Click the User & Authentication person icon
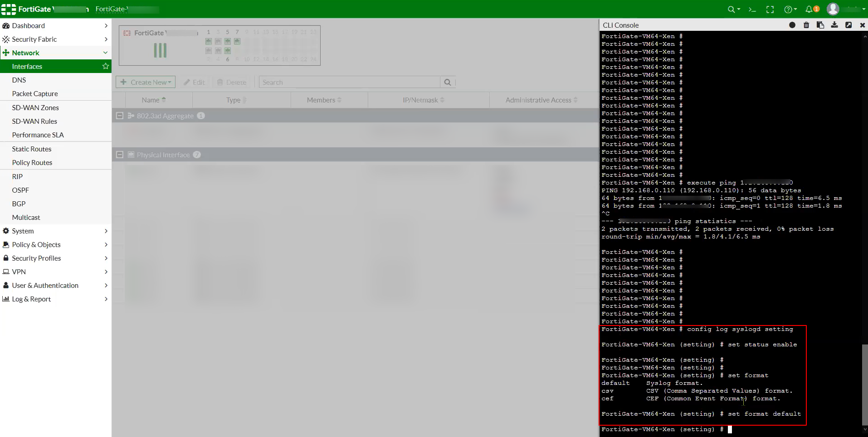The width and height of the screenshot is (868, 437). pos(6,285)
